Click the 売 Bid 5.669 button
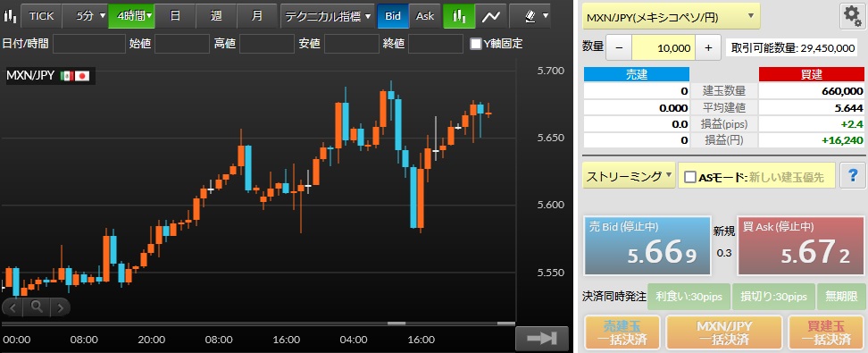This screenshot has width=868, height=353. click(647, 246)
